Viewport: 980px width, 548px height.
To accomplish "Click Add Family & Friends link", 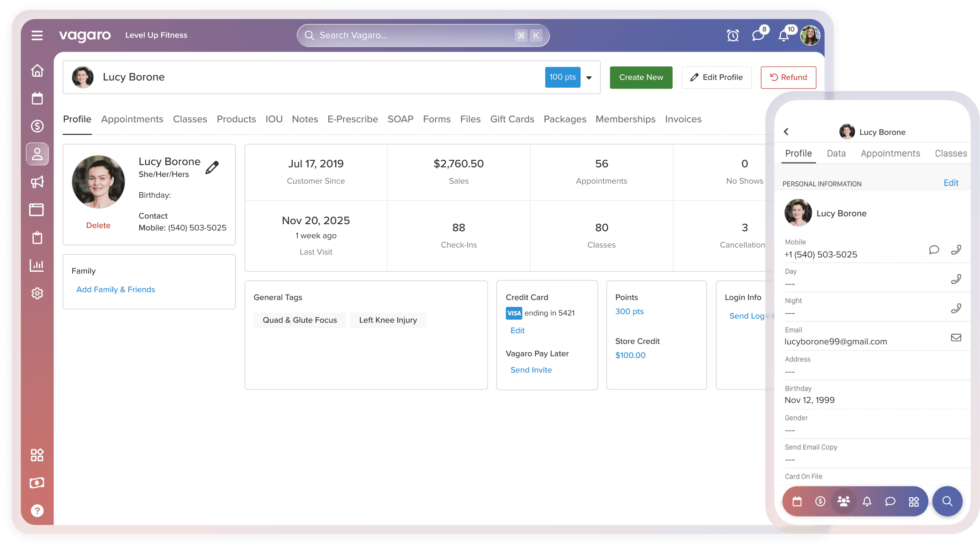I will pos(116,290).
